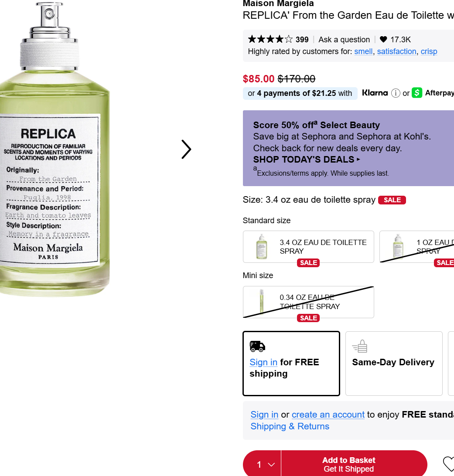This screenshot has height=476, width=454.
Task: Click the 399 review count
Action: (x=302, y=39)
